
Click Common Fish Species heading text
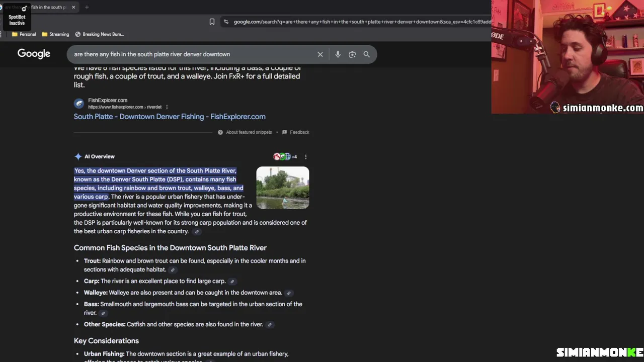170,248
